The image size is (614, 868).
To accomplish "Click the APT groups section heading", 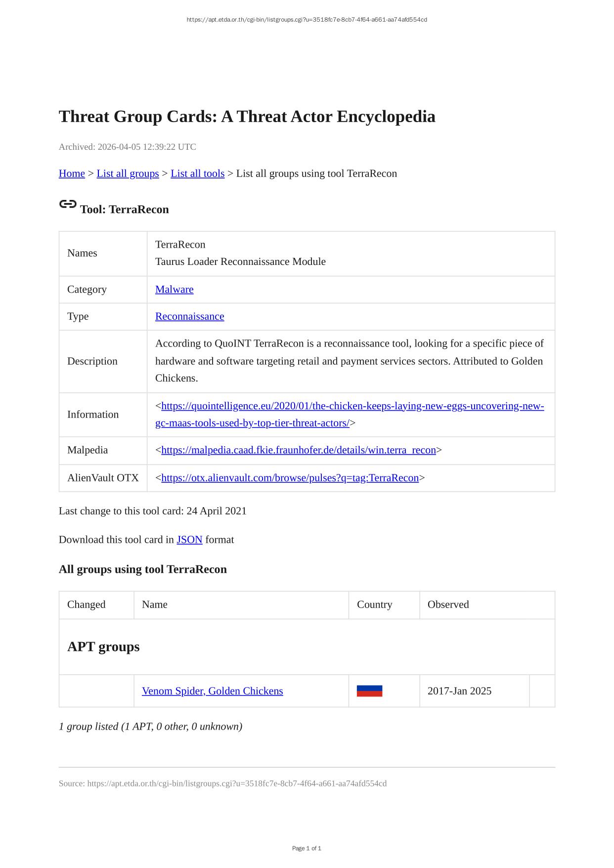I will [103, 647].
